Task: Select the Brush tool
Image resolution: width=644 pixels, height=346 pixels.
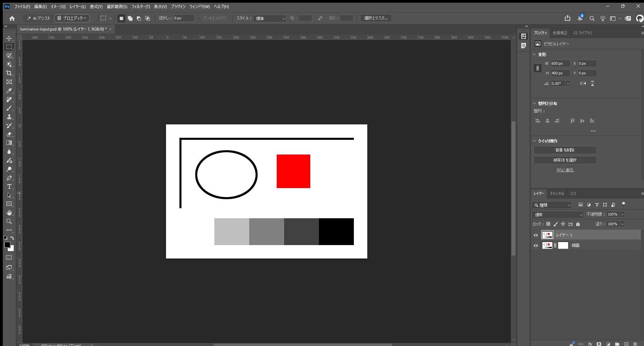Action: [9, 108]
